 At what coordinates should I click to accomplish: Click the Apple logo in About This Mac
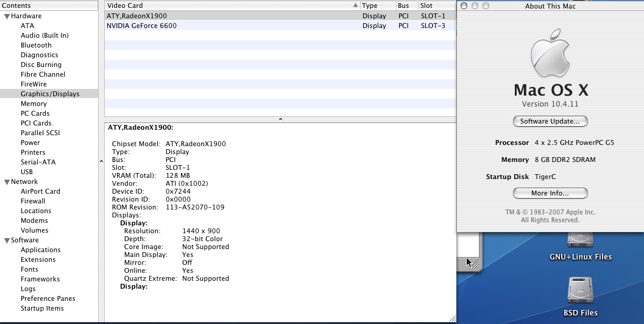tap(550, 53)
